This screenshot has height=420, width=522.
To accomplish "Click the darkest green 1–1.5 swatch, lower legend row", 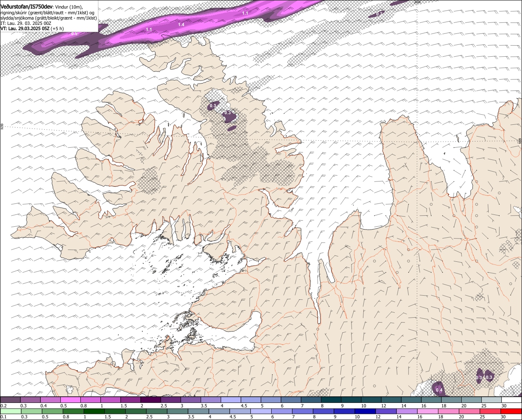I will pos(93,411).
